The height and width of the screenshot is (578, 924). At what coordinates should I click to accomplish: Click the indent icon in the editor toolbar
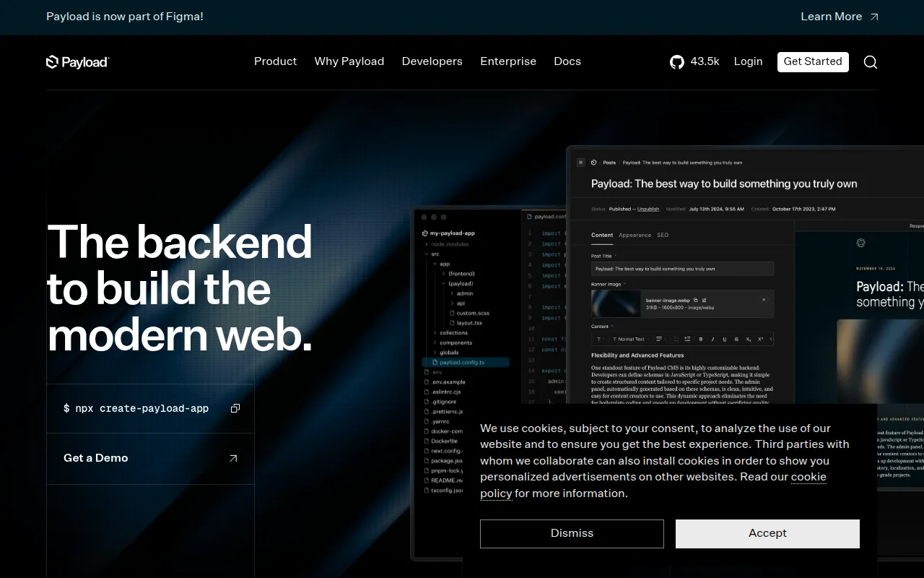click(687, 339)
